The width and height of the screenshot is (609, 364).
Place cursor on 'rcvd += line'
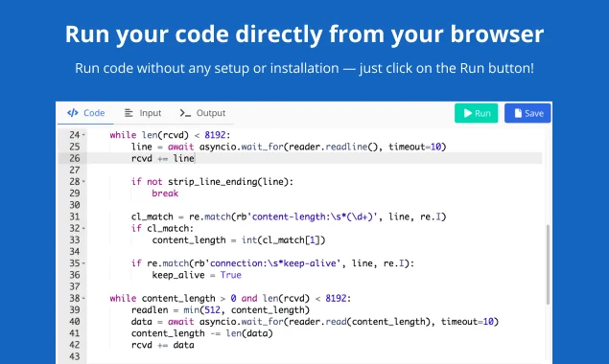pos(163,158)
